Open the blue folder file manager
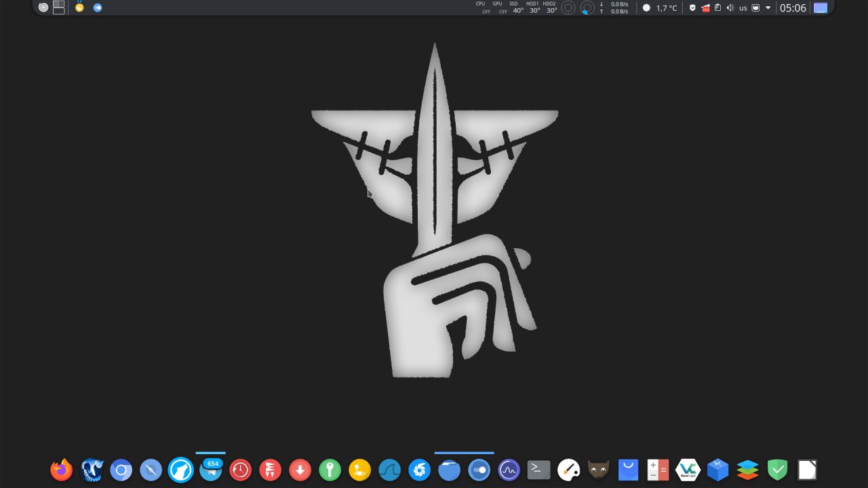 (x=450, y=470)
